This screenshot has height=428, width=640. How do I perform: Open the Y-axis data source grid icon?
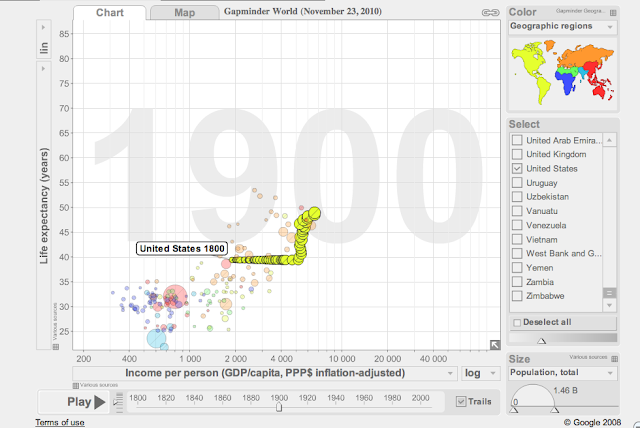coord(56,347)
